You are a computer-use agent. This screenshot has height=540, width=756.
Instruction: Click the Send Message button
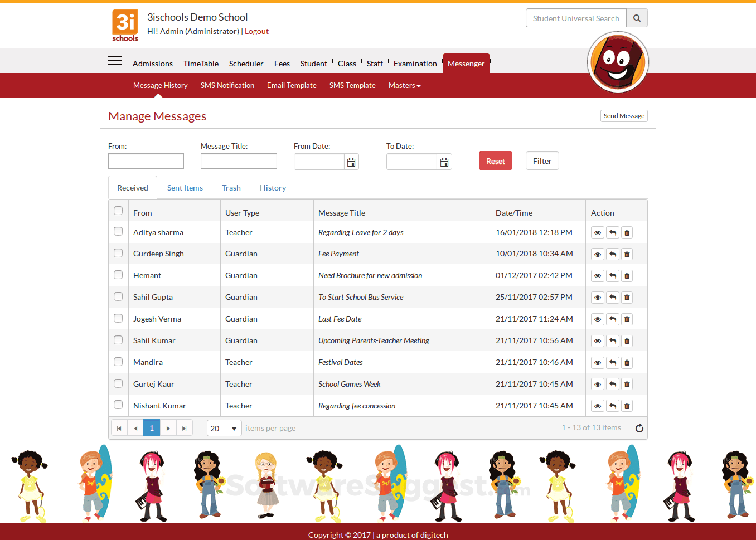point(624,116)
